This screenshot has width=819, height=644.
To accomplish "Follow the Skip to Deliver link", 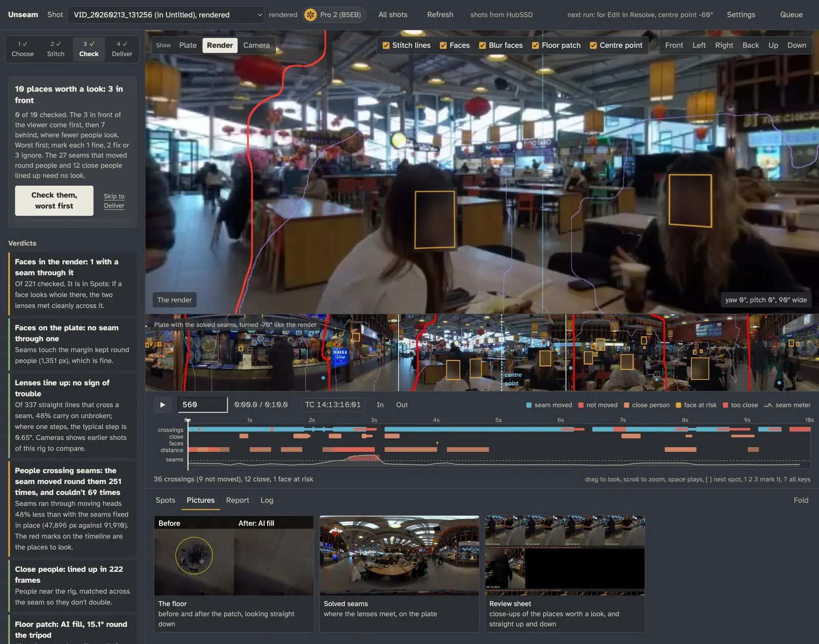I will pyautogui.click(x=114, y=201).
